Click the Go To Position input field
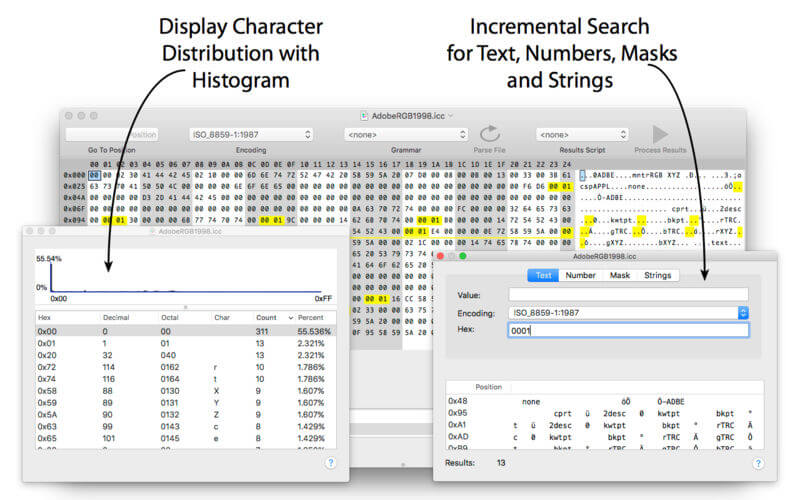800x500 pixels. (x=112, y=135)
